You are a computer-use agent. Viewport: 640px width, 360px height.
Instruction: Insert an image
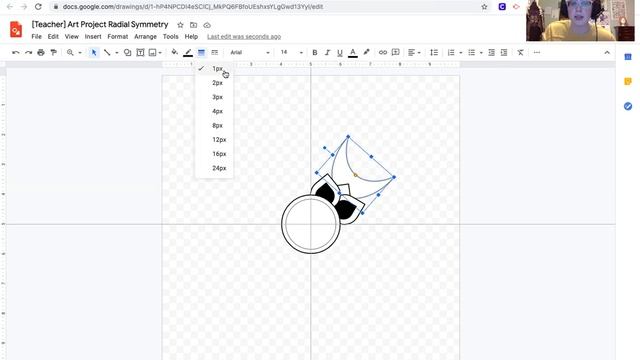153,53
